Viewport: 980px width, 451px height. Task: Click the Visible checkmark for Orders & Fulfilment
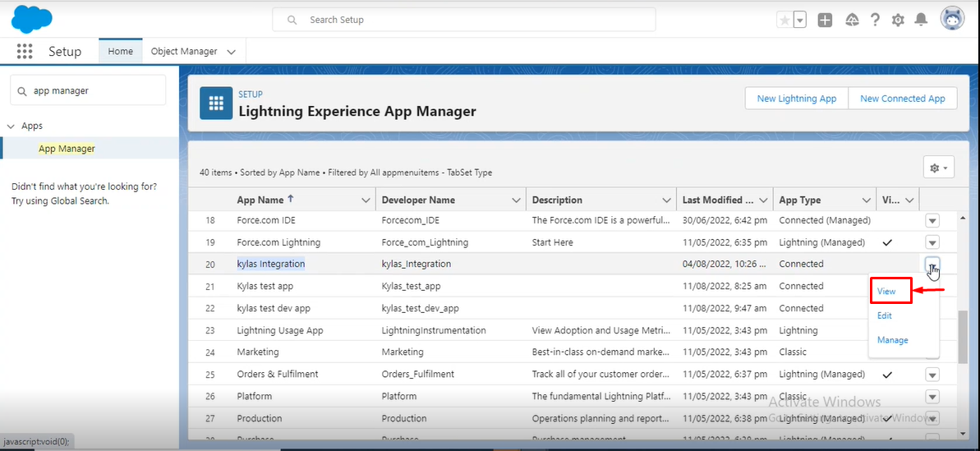[887, 375]
